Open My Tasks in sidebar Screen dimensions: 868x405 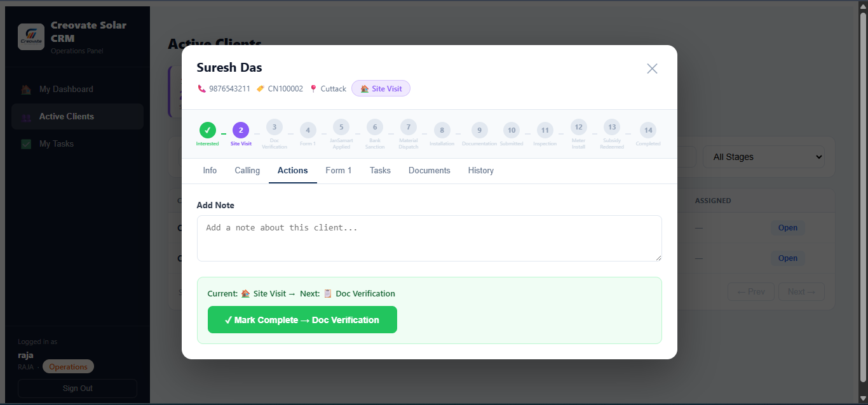coord(78,144)
